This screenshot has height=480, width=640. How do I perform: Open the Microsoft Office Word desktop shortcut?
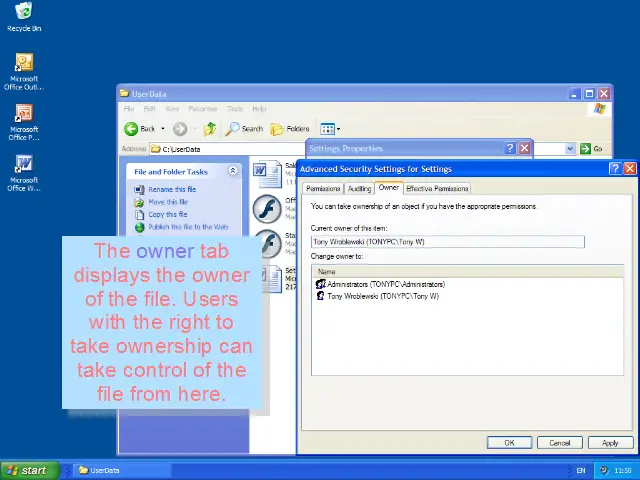click(24, 165)
